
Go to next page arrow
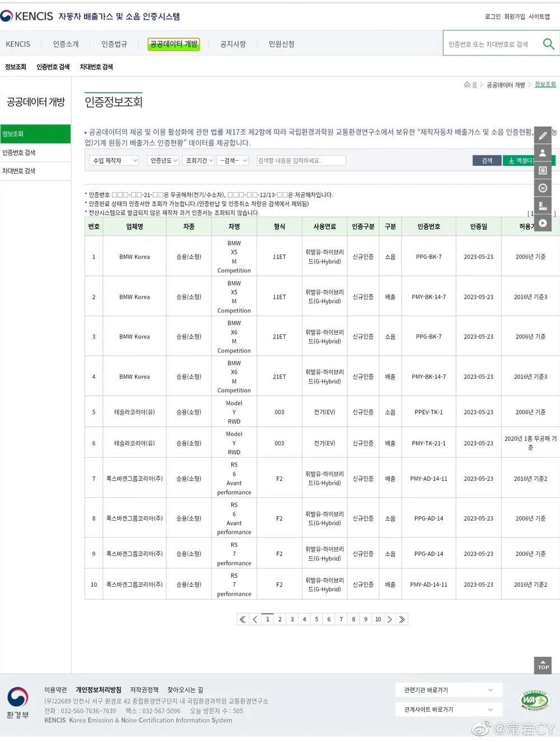click(390, 619)
